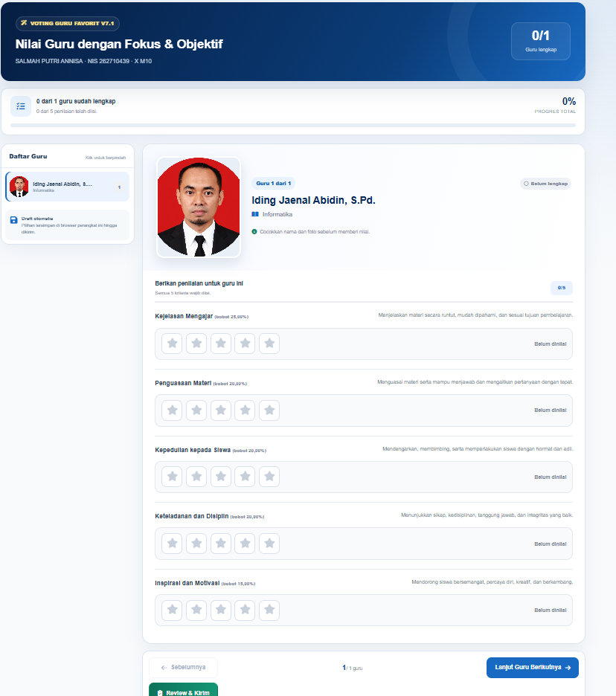The image size is (616, 696).
Task: Click the Guru 1 dari 1 badge
Action: [273, 184]
